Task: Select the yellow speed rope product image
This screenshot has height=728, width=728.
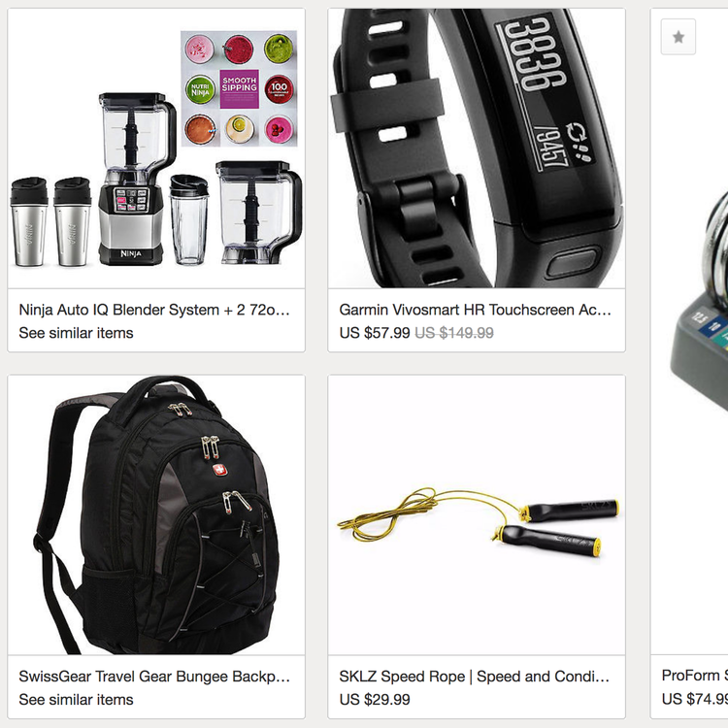Action: tap(477, 515)
